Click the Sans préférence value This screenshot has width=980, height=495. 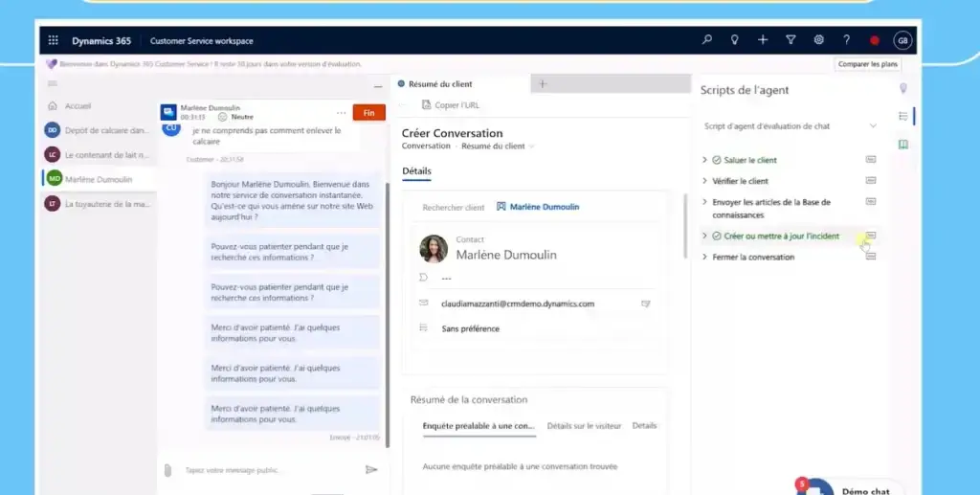(x=471, y=328)
